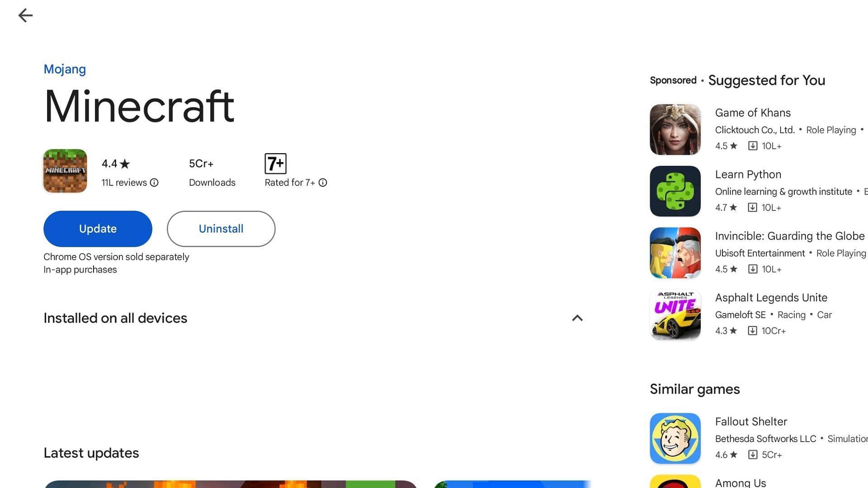
Task: Click the info icon next to Rated for 7+
Action: [322, 183]
